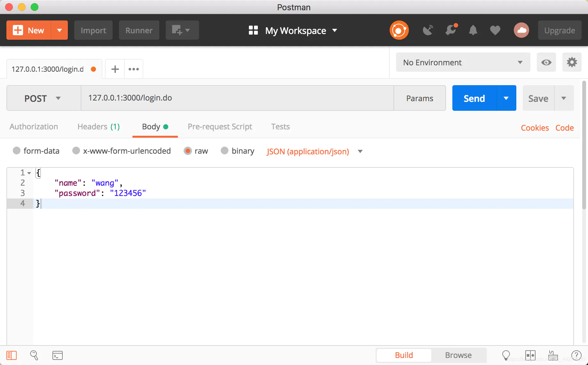Switch body format to form-data

coord(16,151)
